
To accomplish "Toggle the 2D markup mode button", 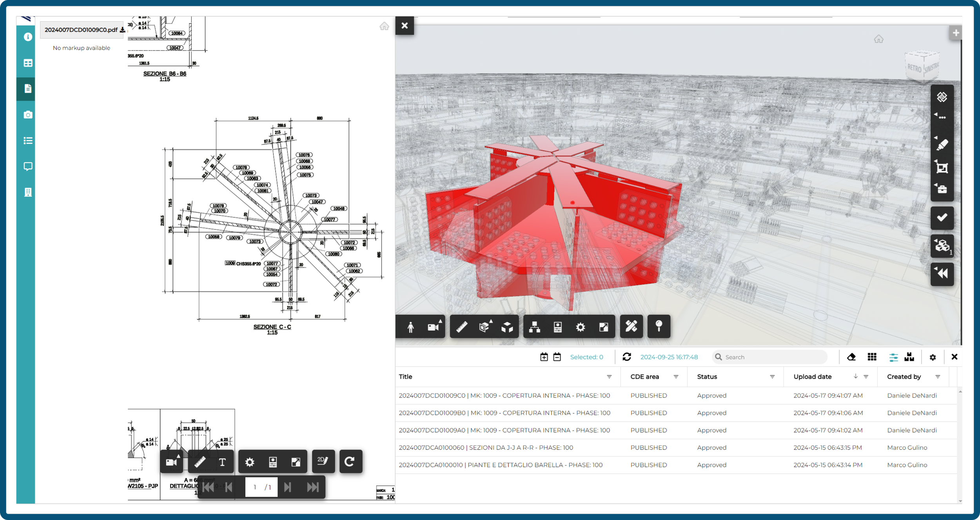I will 323,461.
